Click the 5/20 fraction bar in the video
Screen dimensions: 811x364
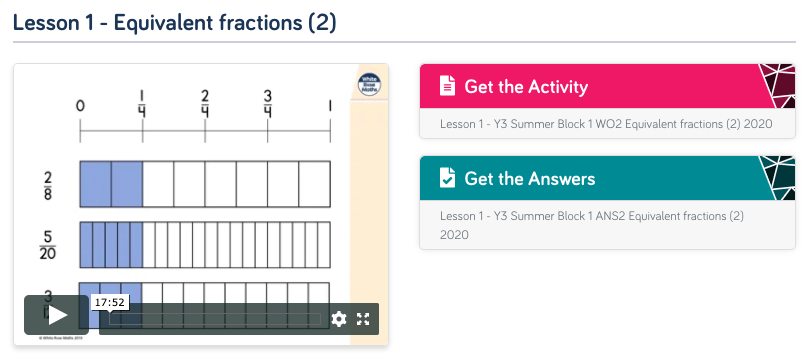(205, 245)
